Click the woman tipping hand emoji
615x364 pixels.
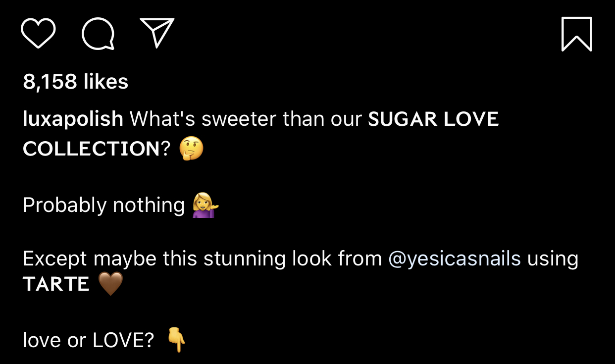tap(206, 205)
